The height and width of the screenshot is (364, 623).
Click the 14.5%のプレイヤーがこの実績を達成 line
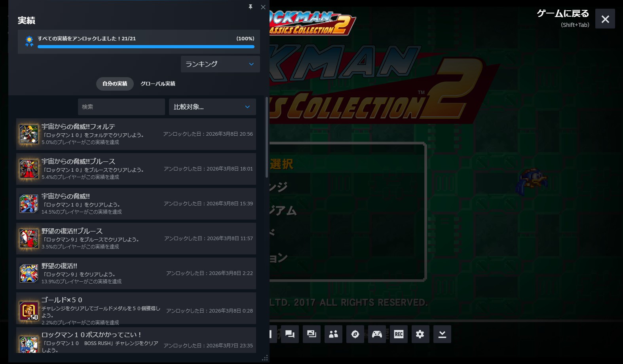(82, 212)
